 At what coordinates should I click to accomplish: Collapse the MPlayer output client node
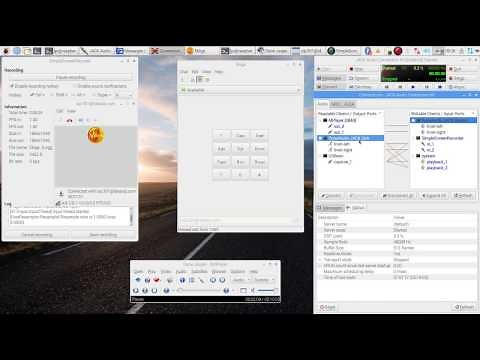(321, 120)
